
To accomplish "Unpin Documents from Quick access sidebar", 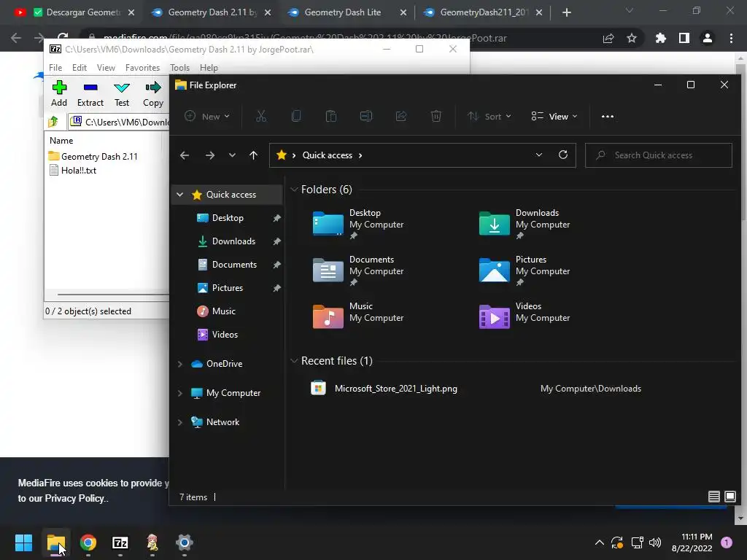I will [x=276, y=265].
